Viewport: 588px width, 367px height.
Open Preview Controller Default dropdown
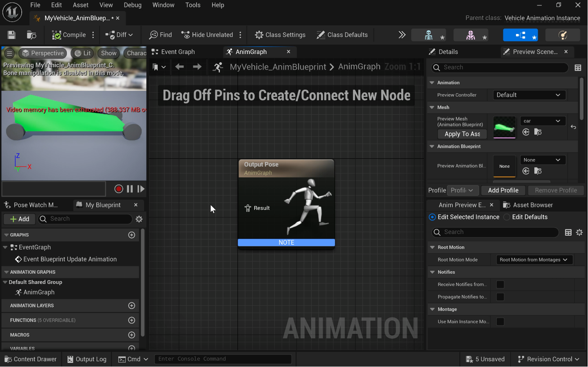[528, 95]
